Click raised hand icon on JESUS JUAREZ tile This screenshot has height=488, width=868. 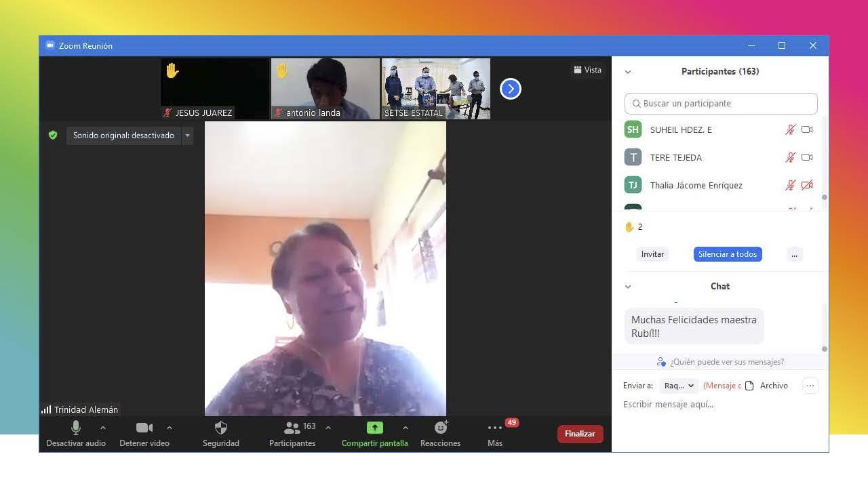(172, 70)
